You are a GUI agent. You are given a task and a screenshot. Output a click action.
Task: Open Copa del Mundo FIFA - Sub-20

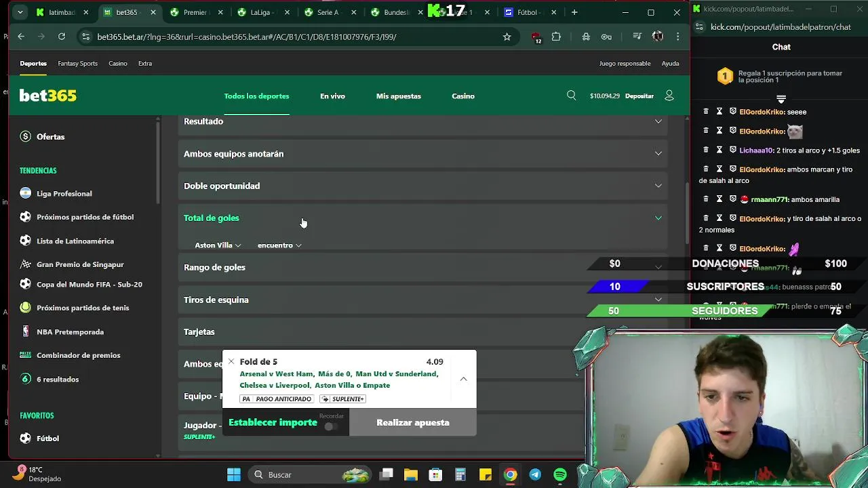point(90,285)
